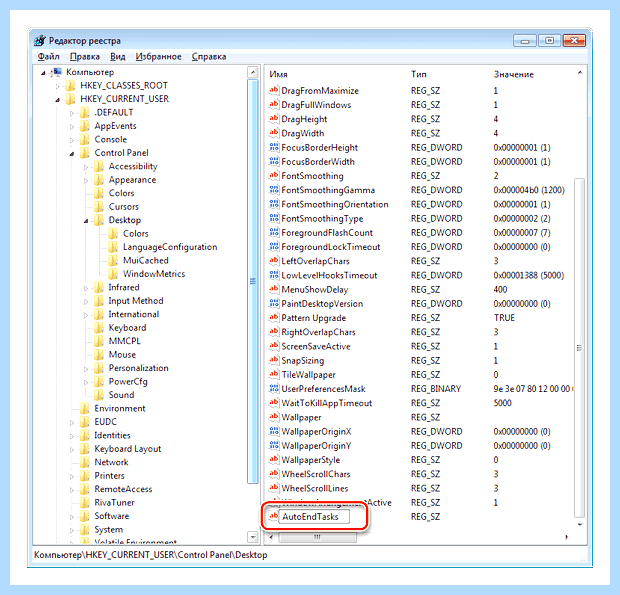Open the Правка menu
Screen dimensions: 620x595
(x=85, y=57)
